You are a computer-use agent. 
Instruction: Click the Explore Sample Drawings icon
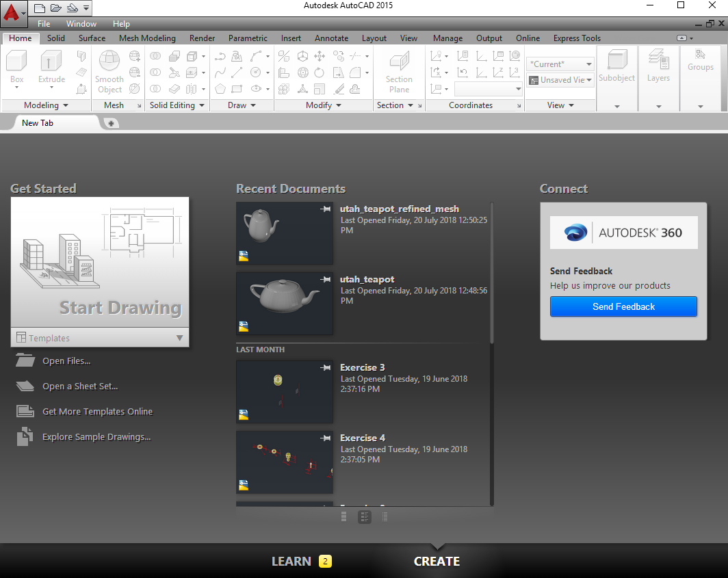[x=25, y=436]
